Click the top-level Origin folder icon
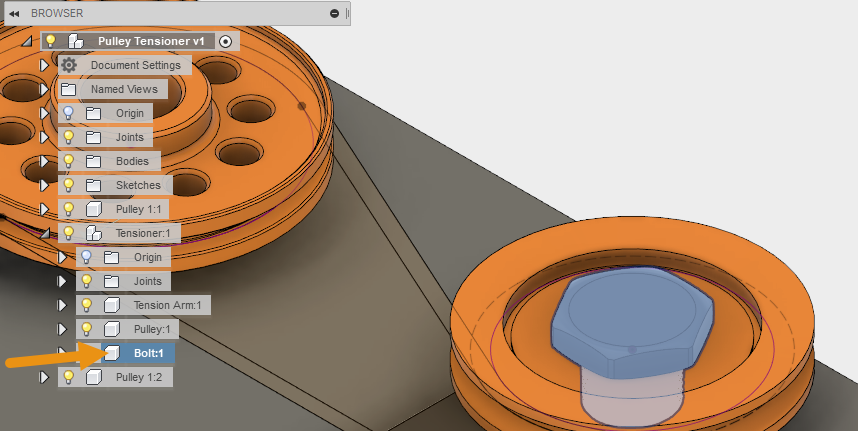Screen dimensions: 858x431 (x=94, y=113)
